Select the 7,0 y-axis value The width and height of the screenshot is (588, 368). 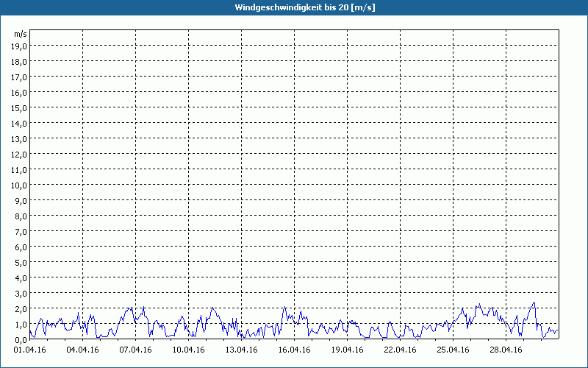(x=21, y=232)
